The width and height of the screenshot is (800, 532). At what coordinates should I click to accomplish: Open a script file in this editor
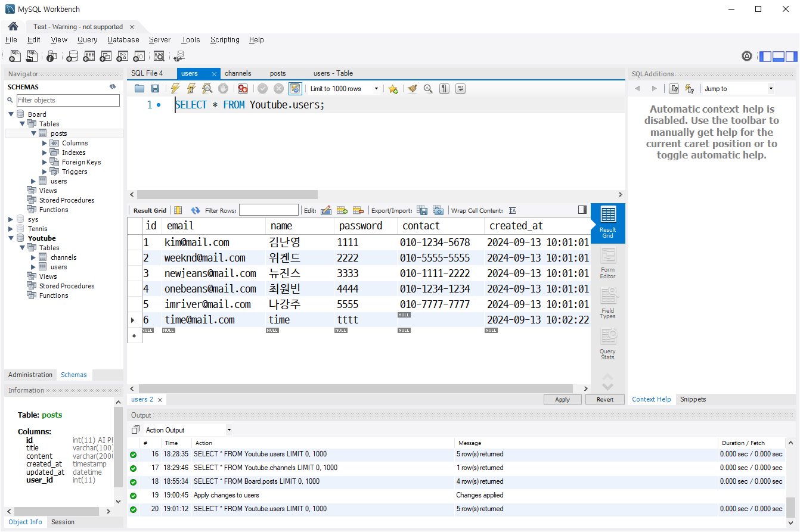pyautogui.click(x=139, y=89)
